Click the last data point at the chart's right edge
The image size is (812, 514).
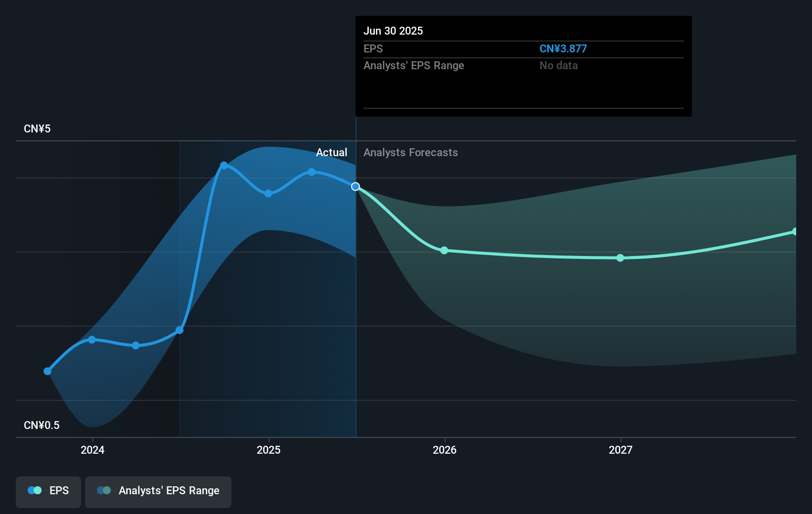tap(794, 231)
